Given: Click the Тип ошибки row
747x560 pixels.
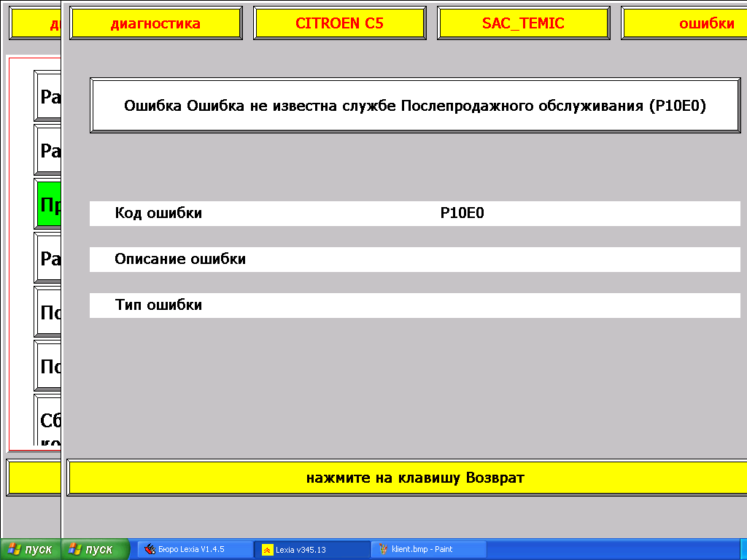Looking at the screenshot, I should pos(414,306).
